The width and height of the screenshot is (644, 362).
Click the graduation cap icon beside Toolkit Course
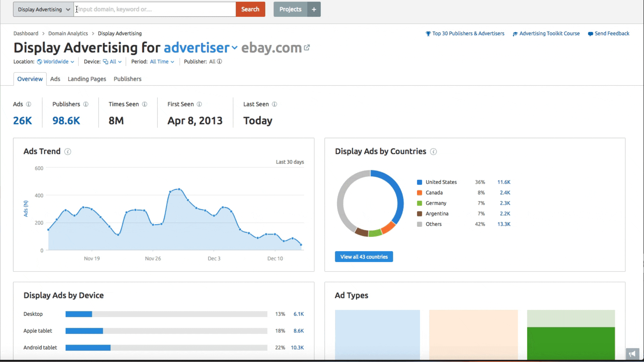tap(515, 34)
